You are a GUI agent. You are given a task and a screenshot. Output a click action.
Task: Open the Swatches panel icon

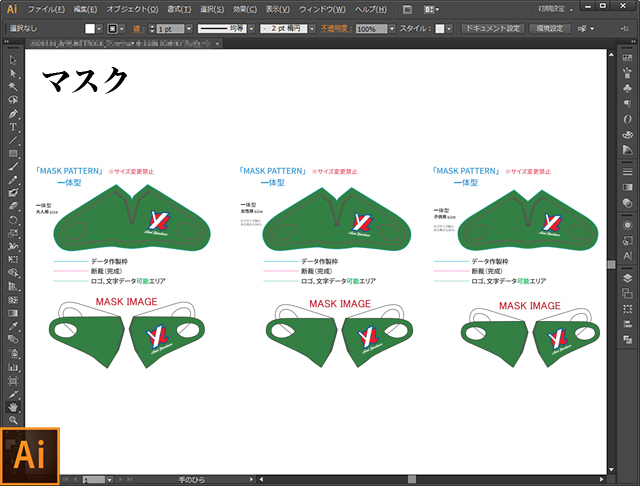coord(627,58)
